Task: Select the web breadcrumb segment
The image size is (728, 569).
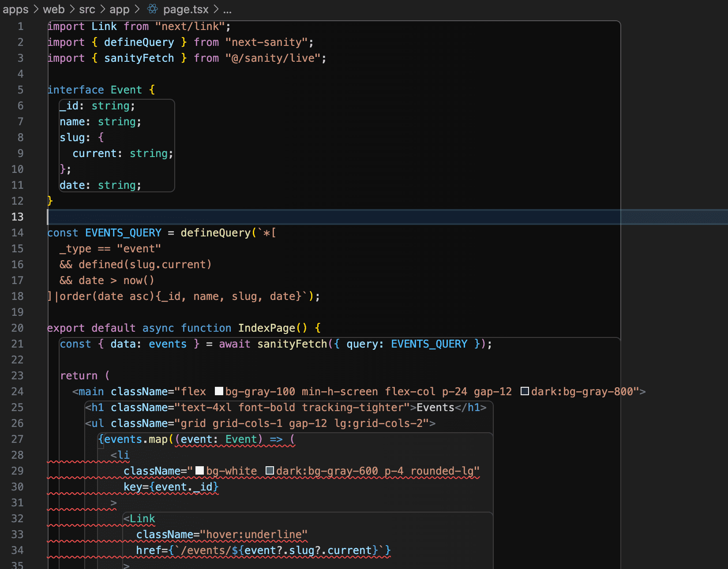Action: (x=54, y=9)
